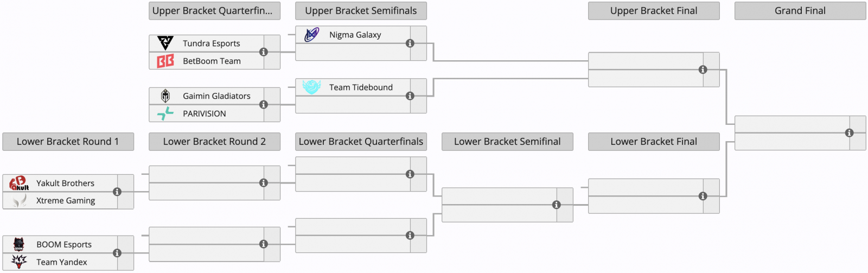Click the PARIVISION team logo

point(165,113)
